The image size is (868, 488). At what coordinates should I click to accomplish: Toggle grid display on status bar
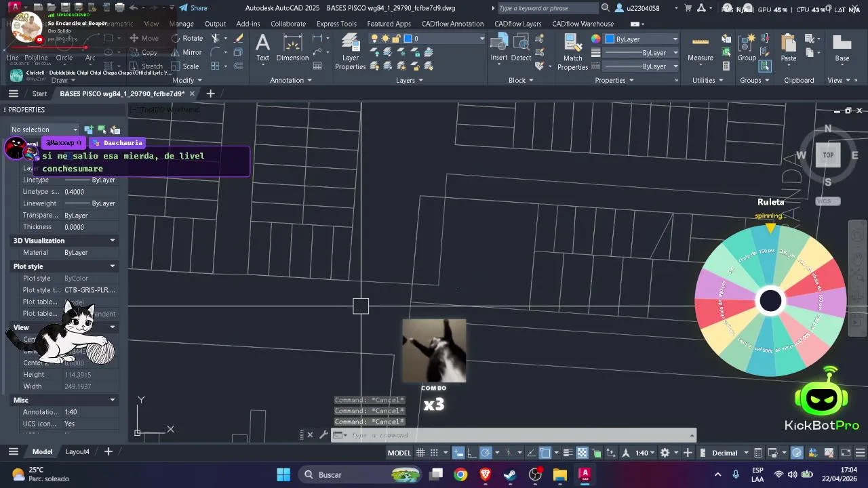[x=420, y=453]
